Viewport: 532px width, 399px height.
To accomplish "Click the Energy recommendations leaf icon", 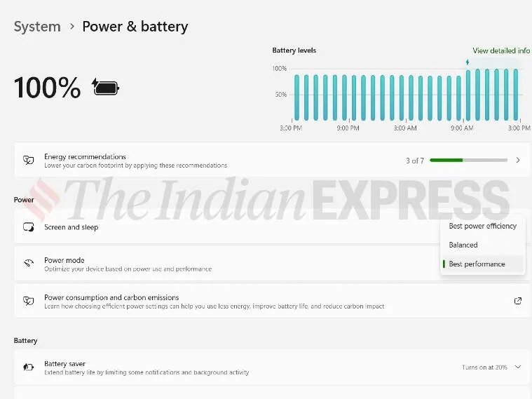I will pos(28,161).
